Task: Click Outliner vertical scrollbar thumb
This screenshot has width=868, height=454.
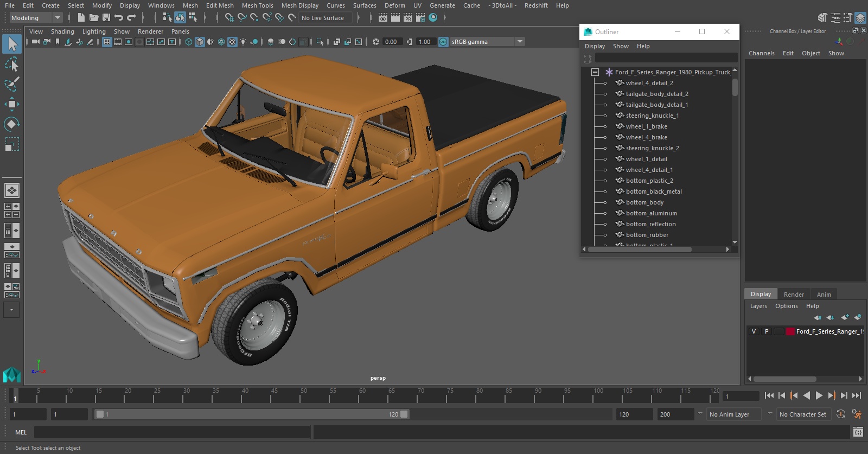Action: click(735, 87)
